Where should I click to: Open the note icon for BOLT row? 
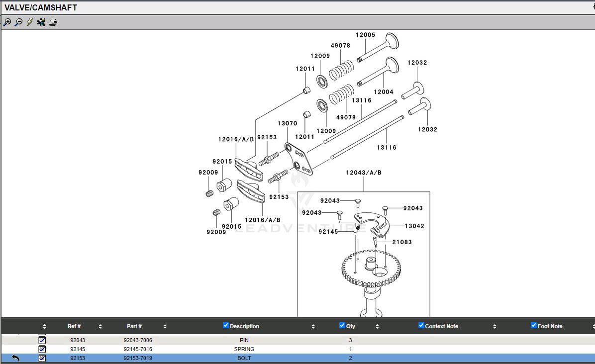tap(42, 358)
